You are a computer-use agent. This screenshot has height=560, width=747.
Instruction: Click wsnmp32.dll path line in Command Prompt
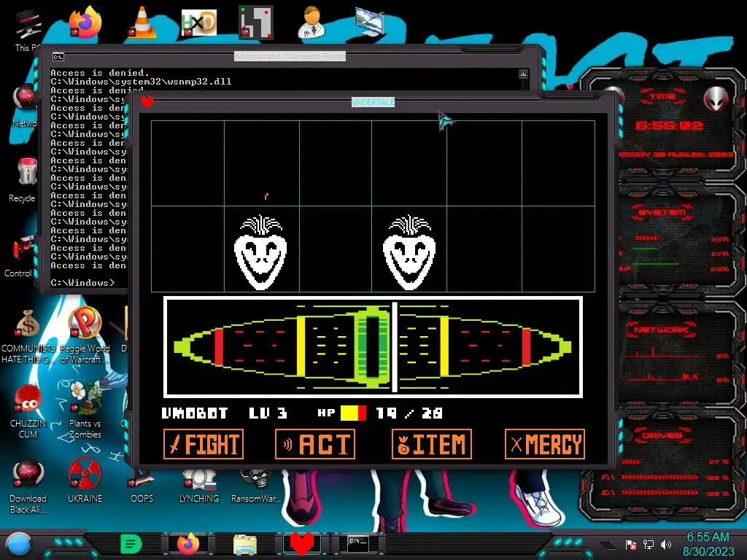click(x=141, y=82)
